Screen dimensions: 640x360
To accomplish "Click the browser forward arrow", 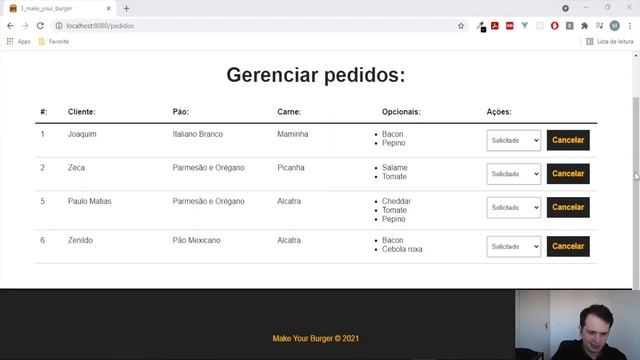I will 25,26.
